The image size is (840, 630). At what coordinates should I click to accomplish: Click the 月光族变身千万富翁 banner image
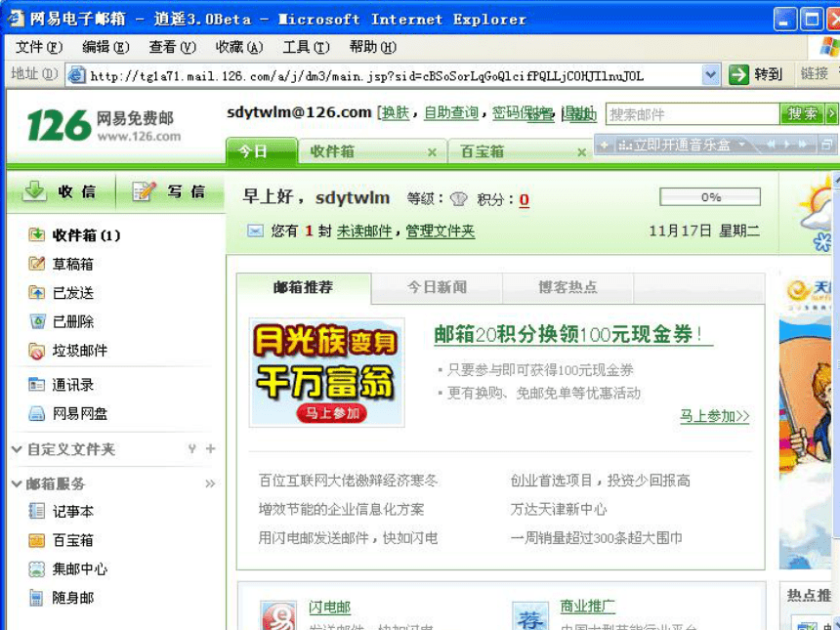click(x=327, y=372)
